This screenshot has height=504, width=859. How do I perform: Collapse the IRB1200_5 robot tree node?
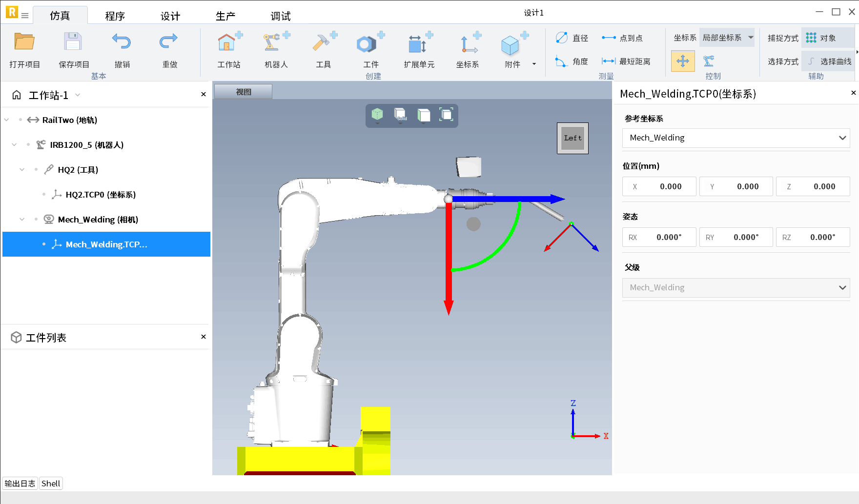tap(14, 145)
